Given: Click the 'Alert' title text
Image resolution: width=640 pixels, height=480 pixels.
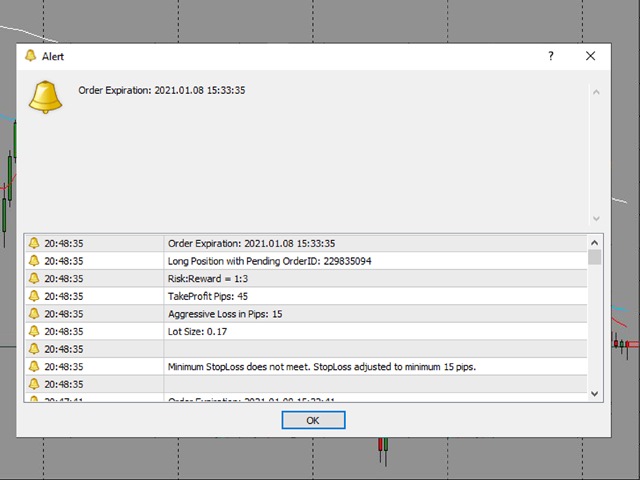Looking at the screenshot, I should (53, 56).
